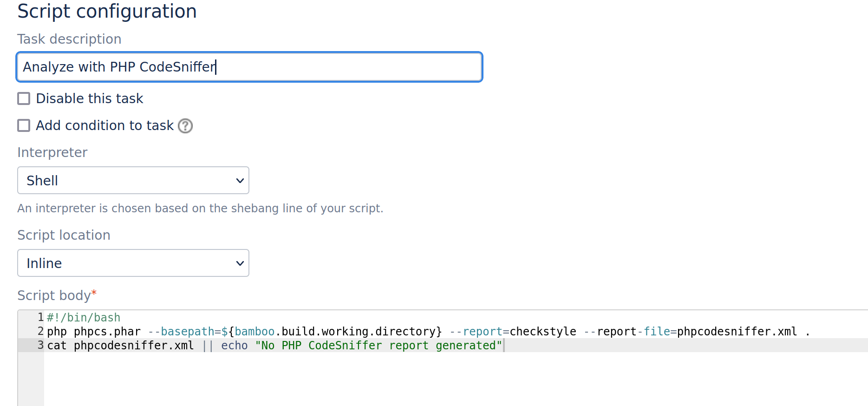Select line number 3 in editor gutter
Viewport: 868px width, 406px height.
pyautogui.click(x=40, y=346)
